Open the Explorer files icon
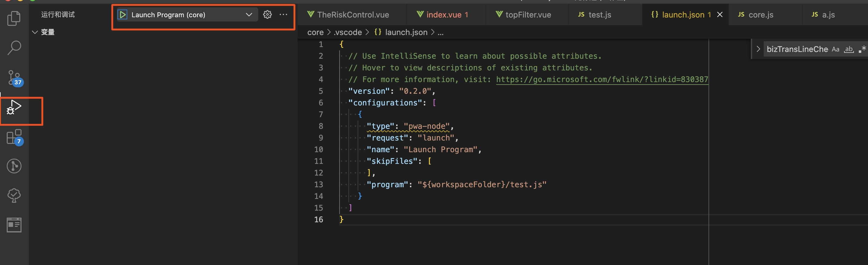The height and width of the screenshot is (265, 868). (14, 18)
